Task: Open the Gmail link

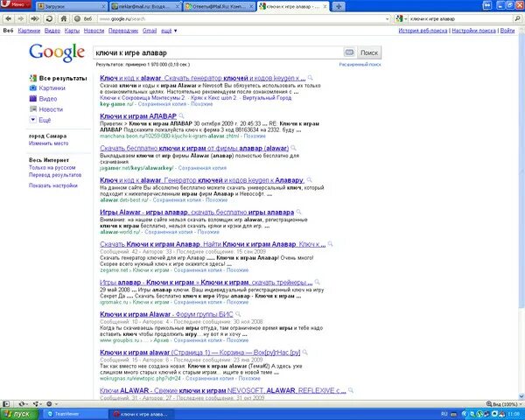Action: [x=150, y=31]
